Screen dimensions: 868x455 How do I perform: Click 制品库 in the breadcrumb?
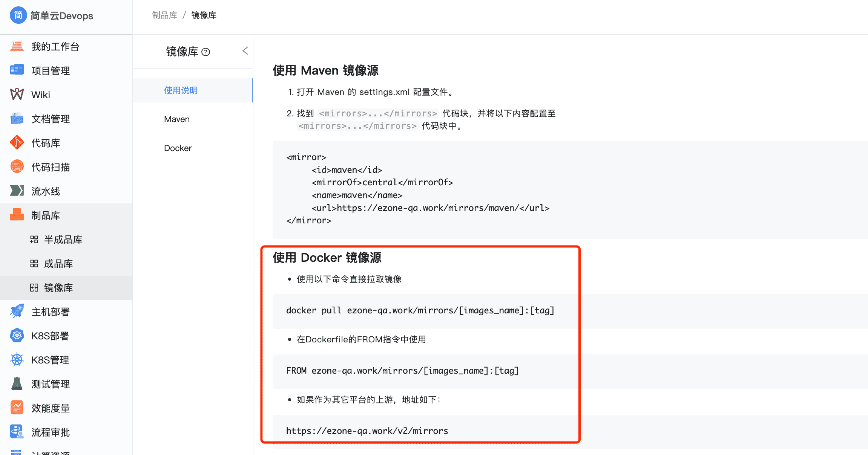pyautogui.click(x=164, y=15)
